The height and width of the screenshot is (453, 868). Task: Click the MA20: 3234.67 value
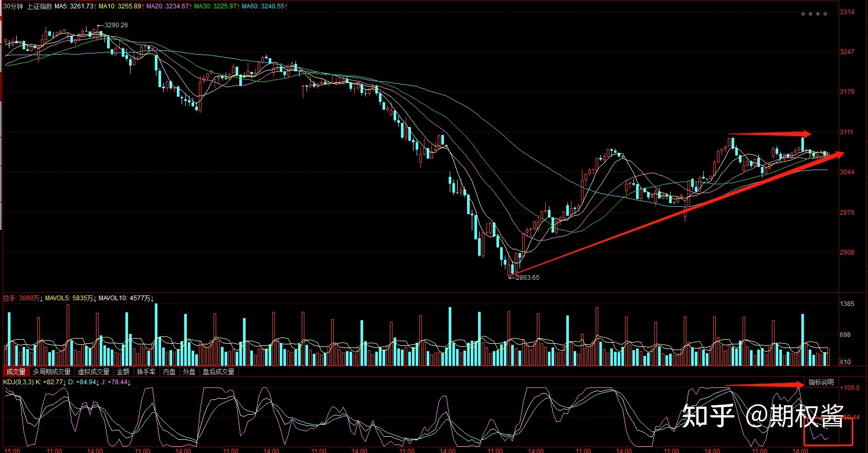(x=169, y=6)
